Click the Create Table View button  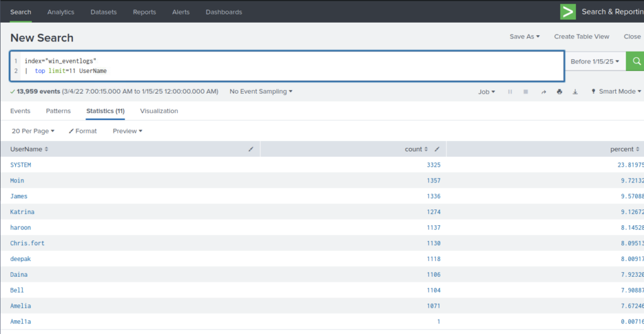point(582,36)
